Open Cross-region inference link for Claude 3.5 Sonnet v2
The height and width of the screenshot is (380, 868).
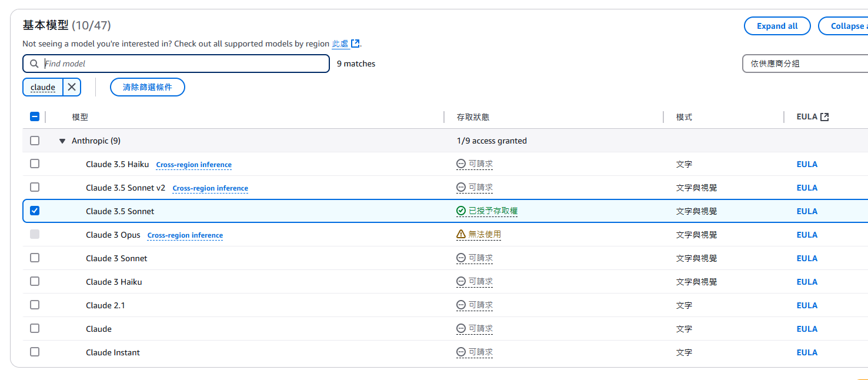coord(211,188)
